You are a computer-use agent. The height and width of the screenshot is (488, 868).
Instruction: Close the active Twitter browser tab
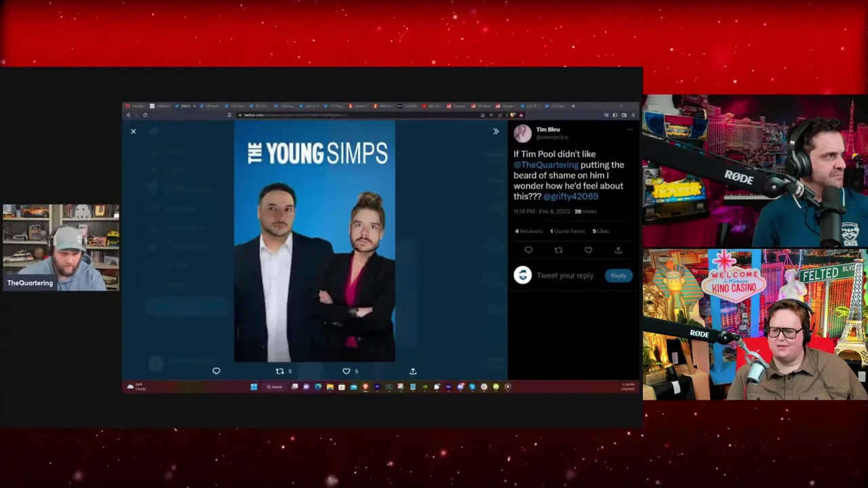195,106
